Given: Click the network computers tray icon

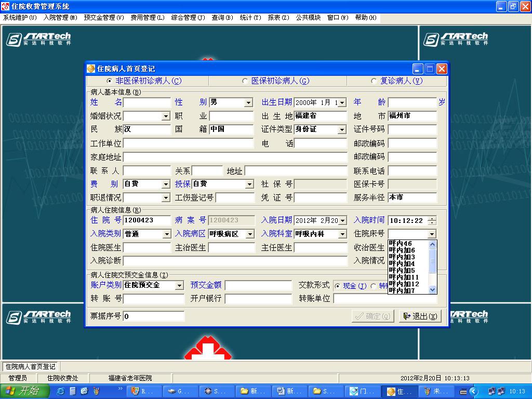Looking at the screenshot, I should pos(491,391).
